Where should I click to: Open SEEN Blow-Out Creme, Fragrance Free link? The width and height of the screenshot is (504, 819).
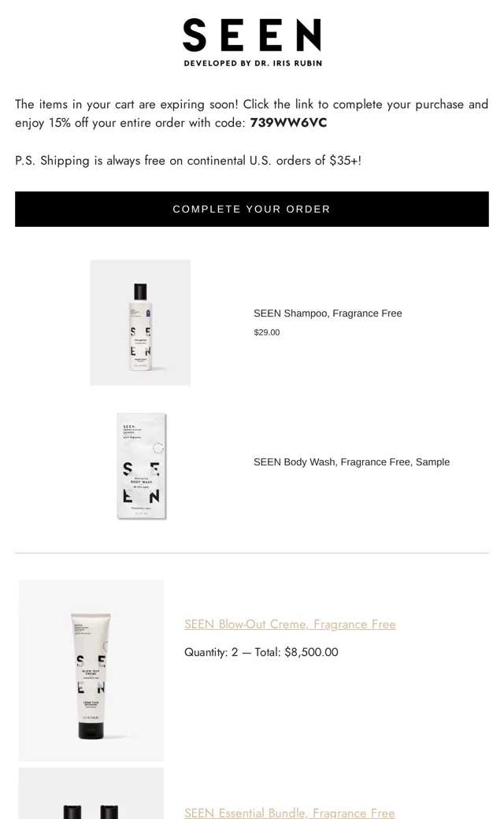(x=290, y=624)
